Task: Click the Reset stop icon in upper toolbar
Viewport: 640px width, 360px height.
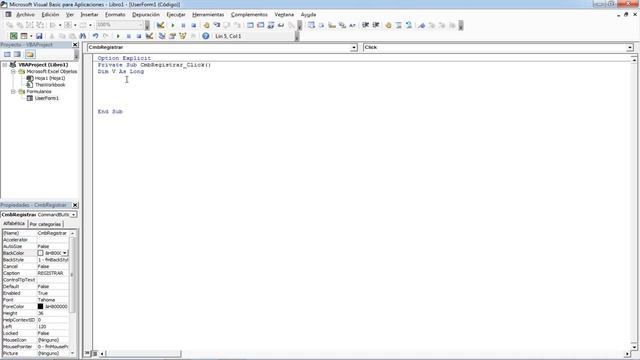Action: point(193,25)
